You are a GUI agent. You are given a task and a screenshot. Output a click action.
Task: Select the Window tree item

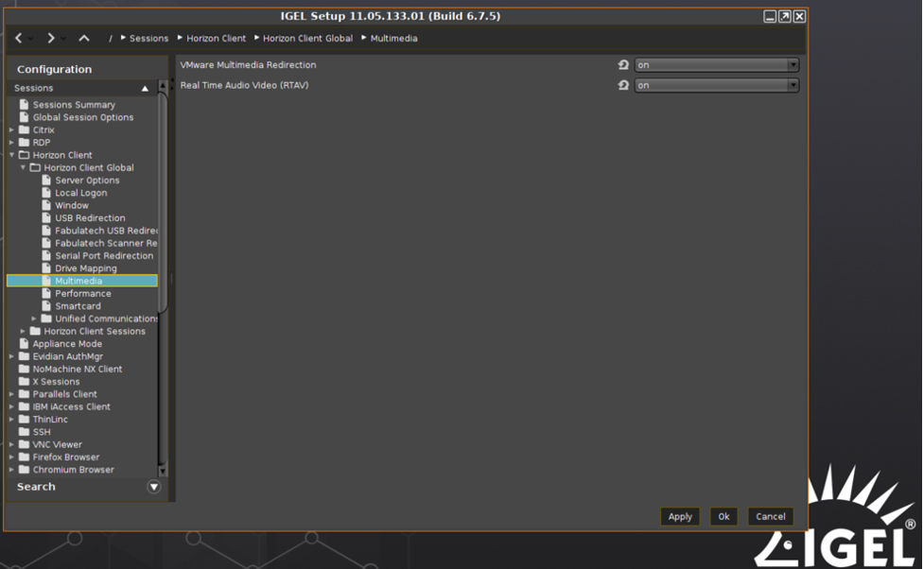click(x=71, y=205)
